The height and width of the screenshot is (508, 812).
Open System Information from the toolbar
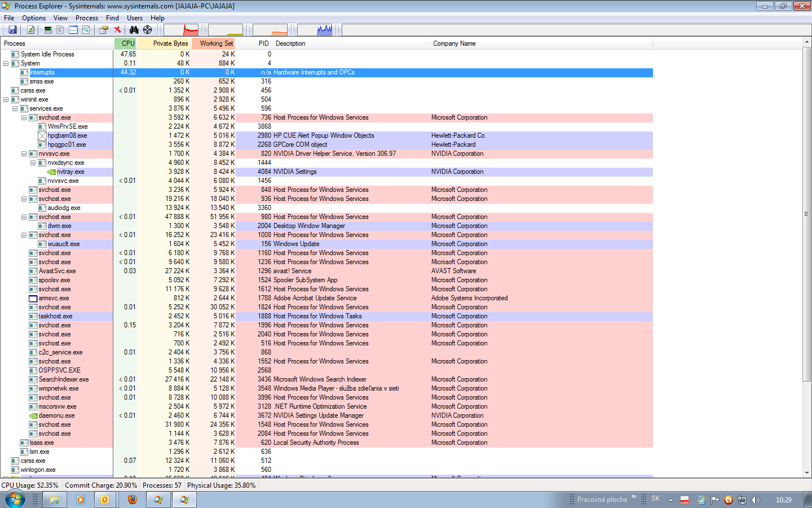coord(48,30)
